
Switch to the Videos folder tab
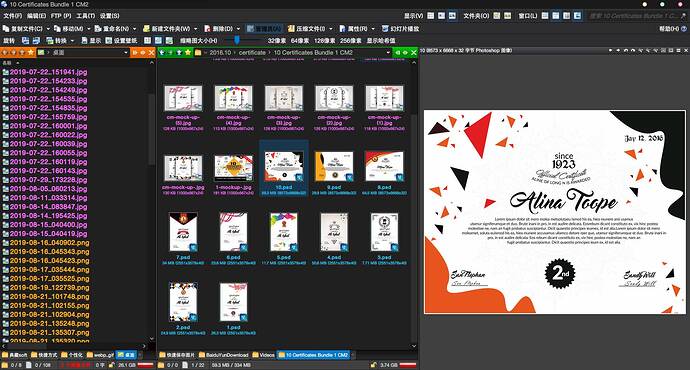[x=263, y=355]
